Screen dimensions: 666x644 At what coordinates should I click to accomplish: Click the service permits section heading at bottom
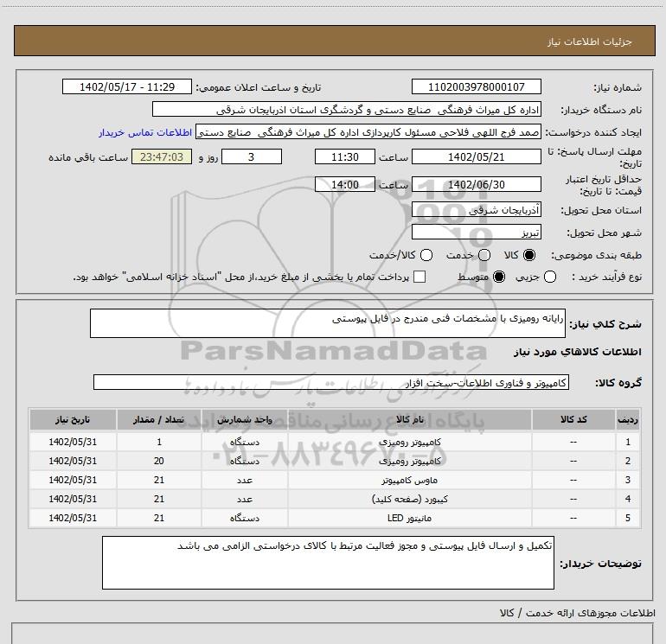click(577, 613)
